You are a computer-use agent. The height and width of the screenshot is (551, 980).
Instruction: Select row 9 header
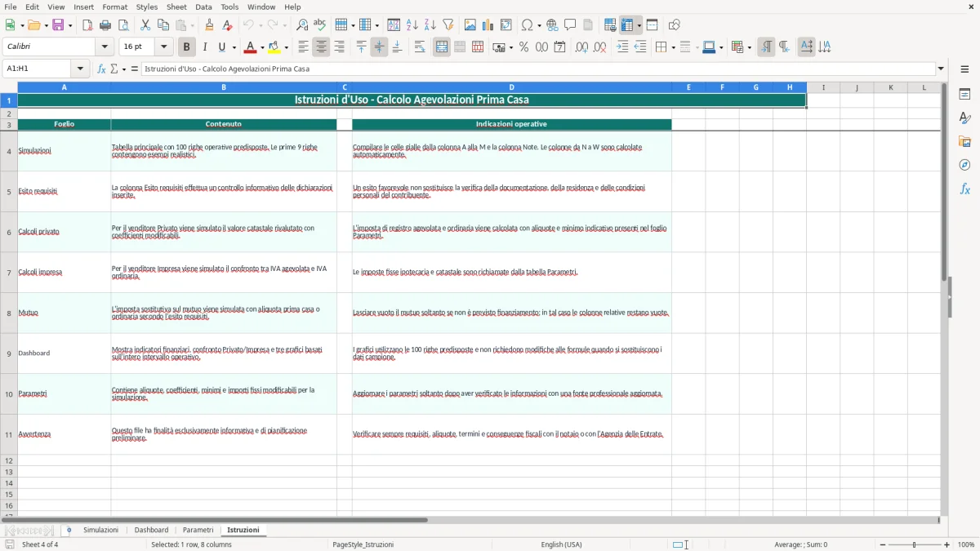[9, 353]
